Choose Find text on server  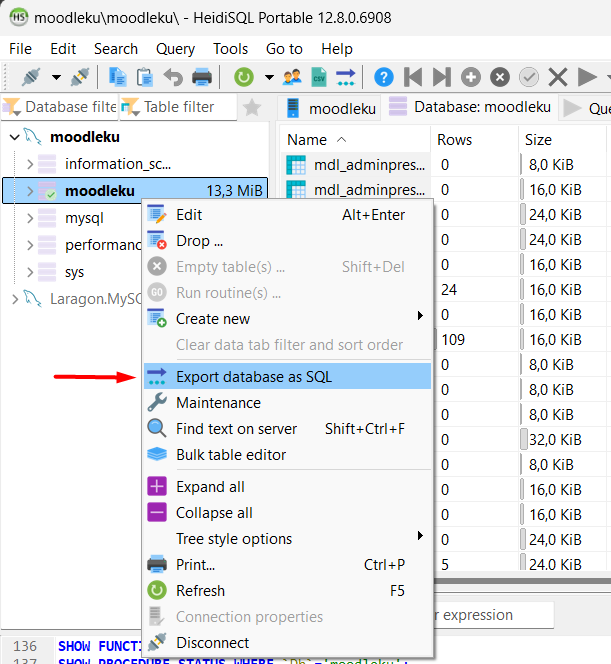[287, 429]
